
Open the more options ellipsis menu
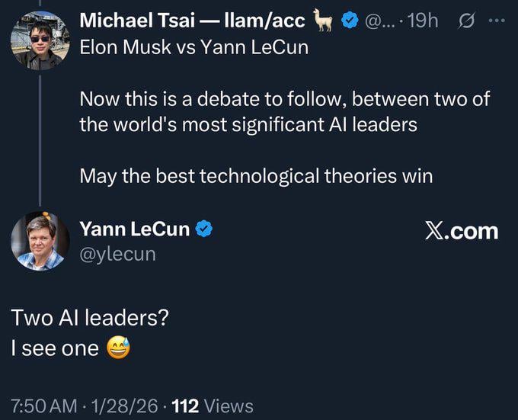pos(497,21)
